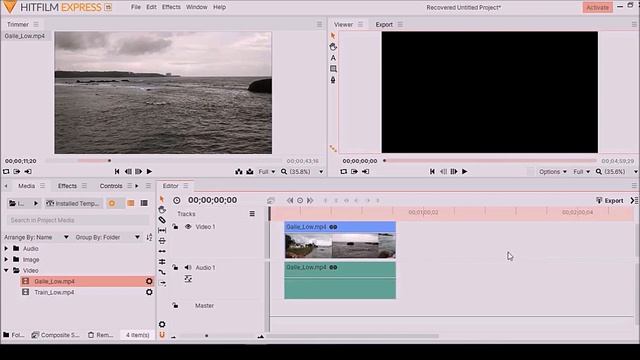
Task: Click the Export button in Editor
Action: (x=610, y=200)
